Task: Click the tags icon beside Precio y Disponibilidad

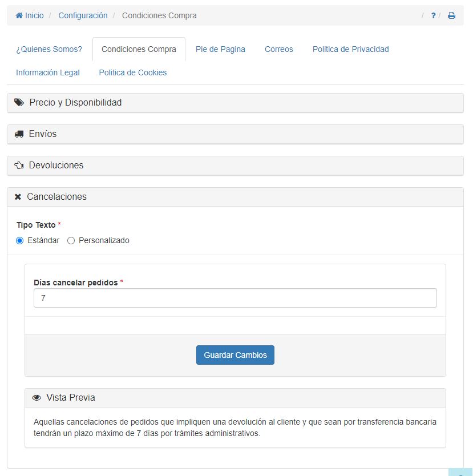Action: coord(19,103)
